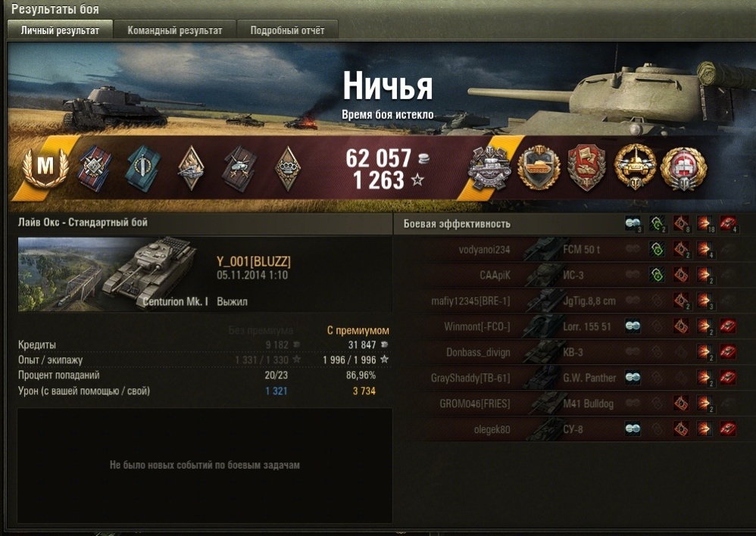756x536 pixels.
Task: Click the blue-green sword medal icon
Action: [142, 168]
